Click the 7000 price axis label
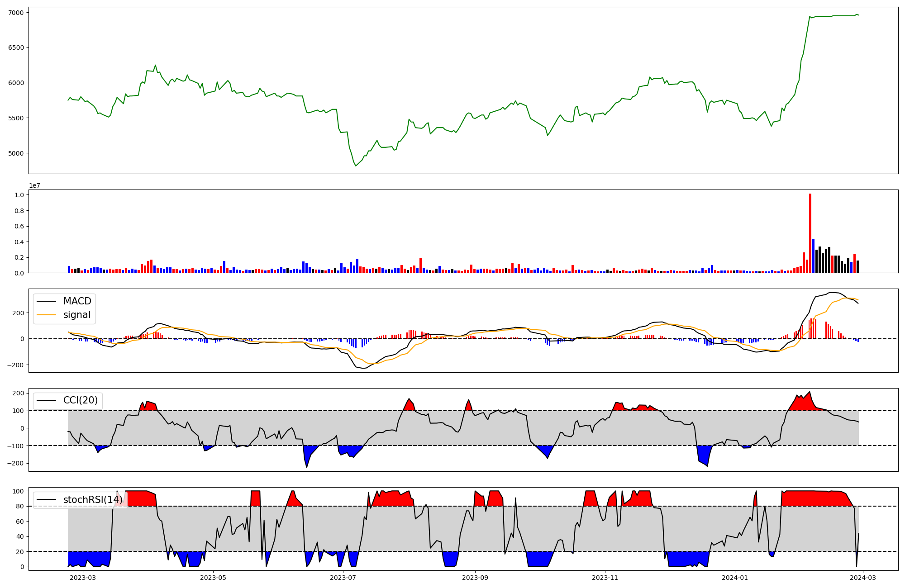The height and width of the screenshot is (588, 905). click(x=16, y=13)
